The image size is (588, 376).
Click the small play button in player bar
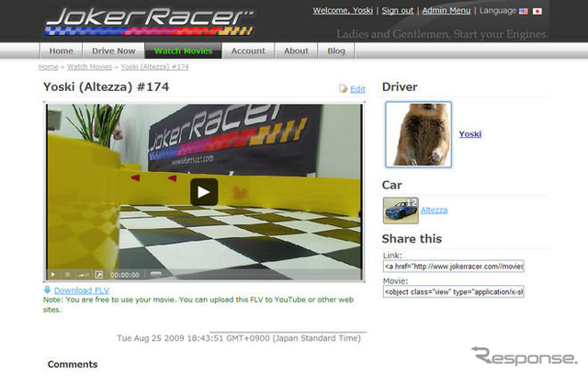tap(53, 275)
